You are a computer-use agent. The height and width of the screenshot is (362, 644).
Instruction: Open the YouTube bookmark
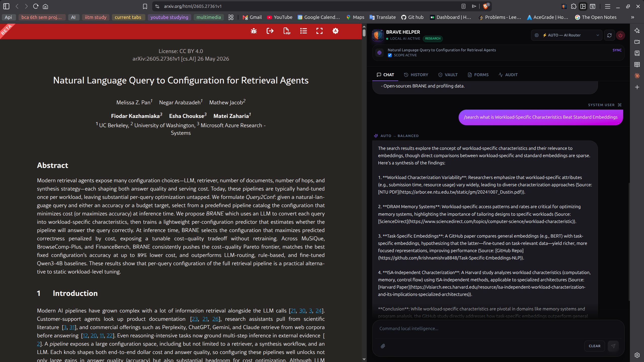pos(280,17)
